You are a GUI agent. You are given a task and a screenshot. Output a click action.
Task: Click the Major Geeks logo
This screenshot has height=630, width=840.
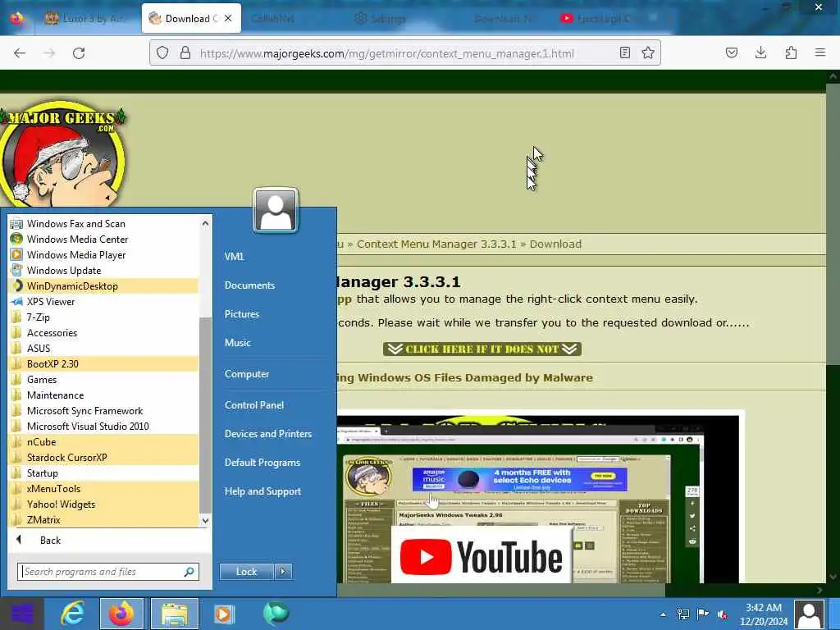[62, 154]
